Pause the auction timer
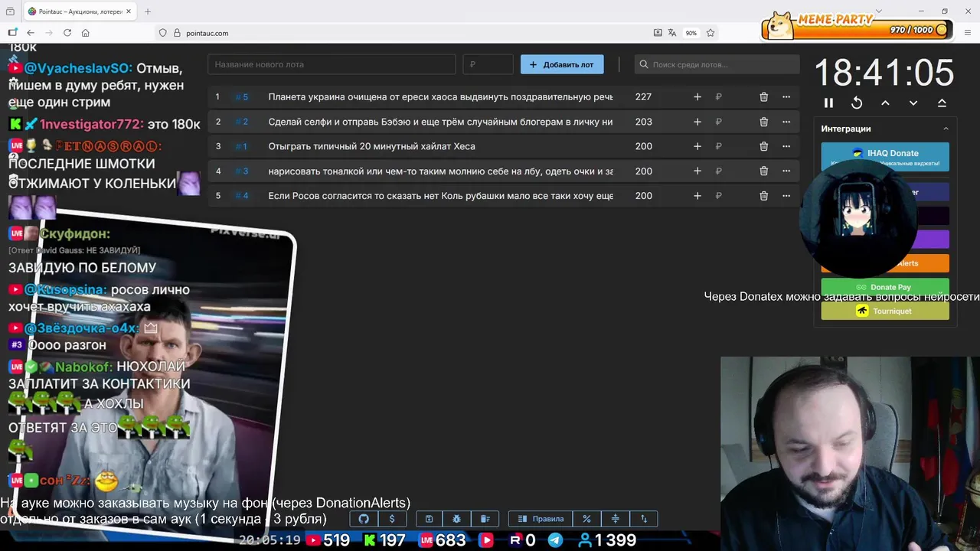The image size is (980, 551). 828,103
